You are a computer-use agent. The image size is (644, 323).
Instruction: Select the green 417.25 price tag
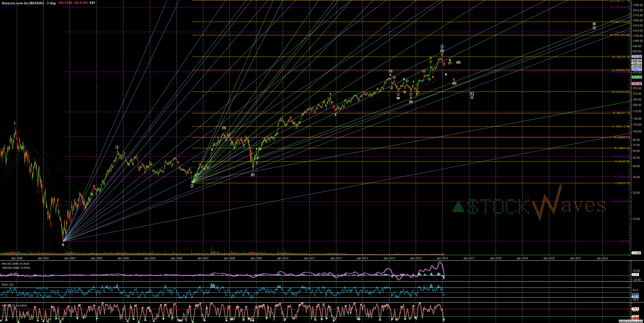(636, 77)
